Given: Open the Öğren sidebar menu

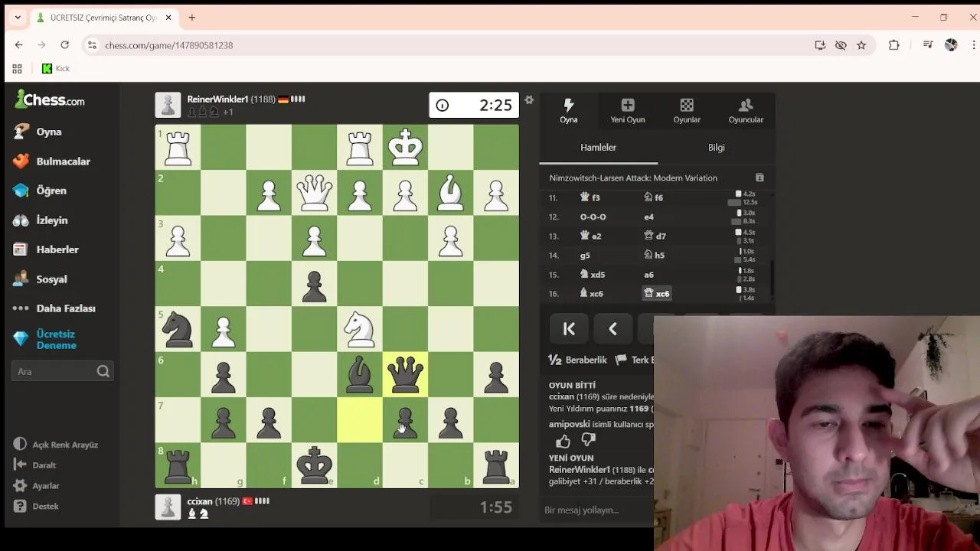Looking at the screenshot, I should (40, 191).
